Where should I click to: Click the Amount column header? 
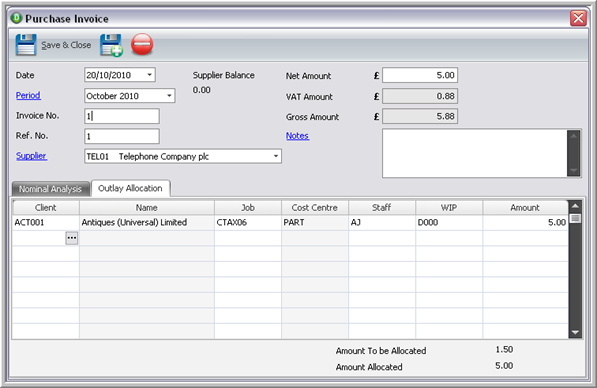point(525,208)
